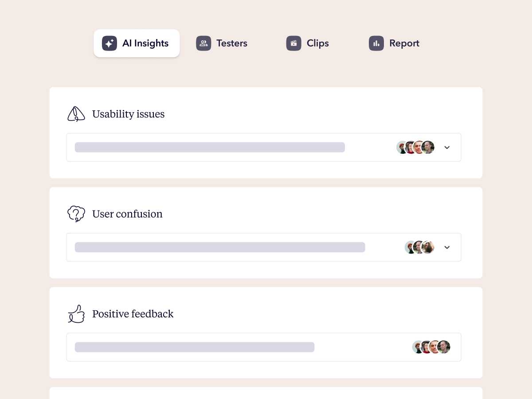The height and width of the screenshot is (399, 532).
Task: Open the Clips tab
Action: tap(308, 43)
